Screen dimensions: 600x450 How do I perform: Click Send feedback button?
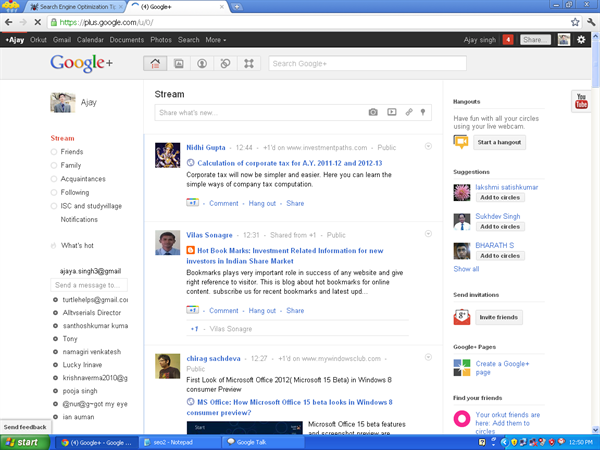(x=25, y=427)
